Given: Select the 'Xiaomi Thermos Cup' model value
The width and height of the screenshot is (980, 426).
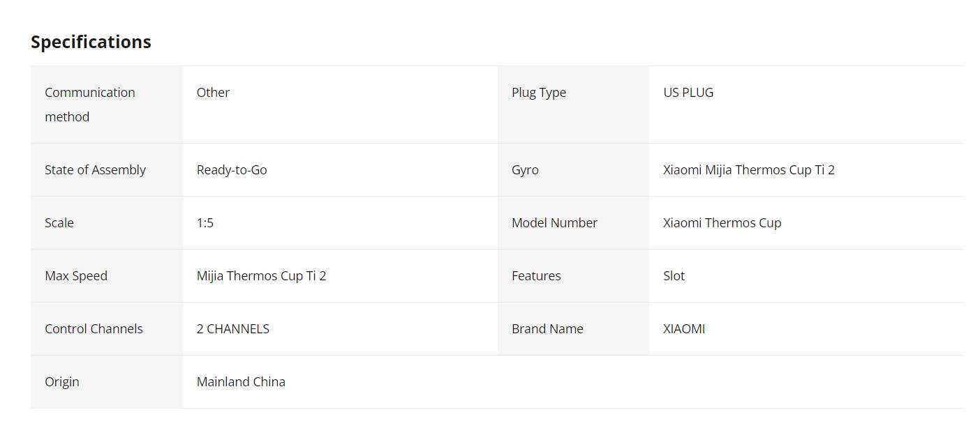Looking at the screenshot, I should pyautogui.click(x=722, y=223).
